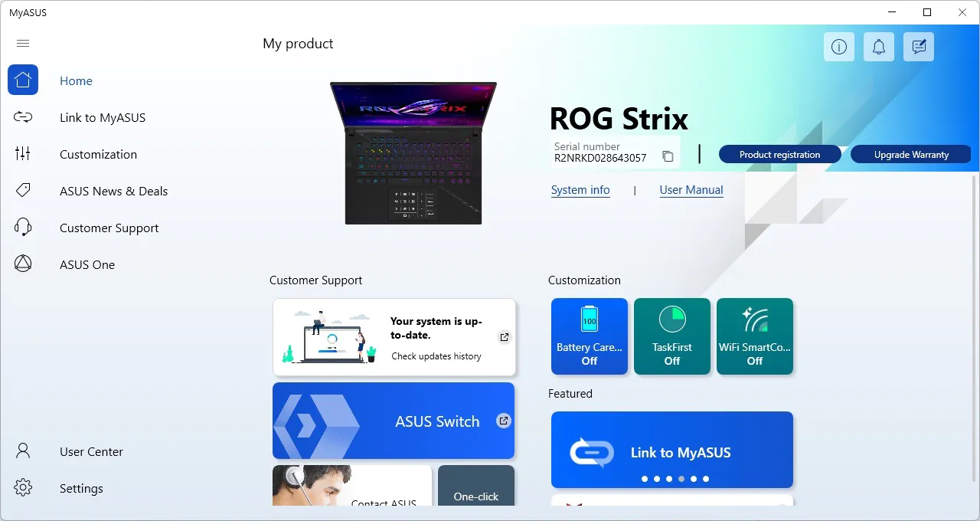The height and width of the screenshot is (521, 980).
Task: Select the Home menu item
Action: [x=76, y=80]
